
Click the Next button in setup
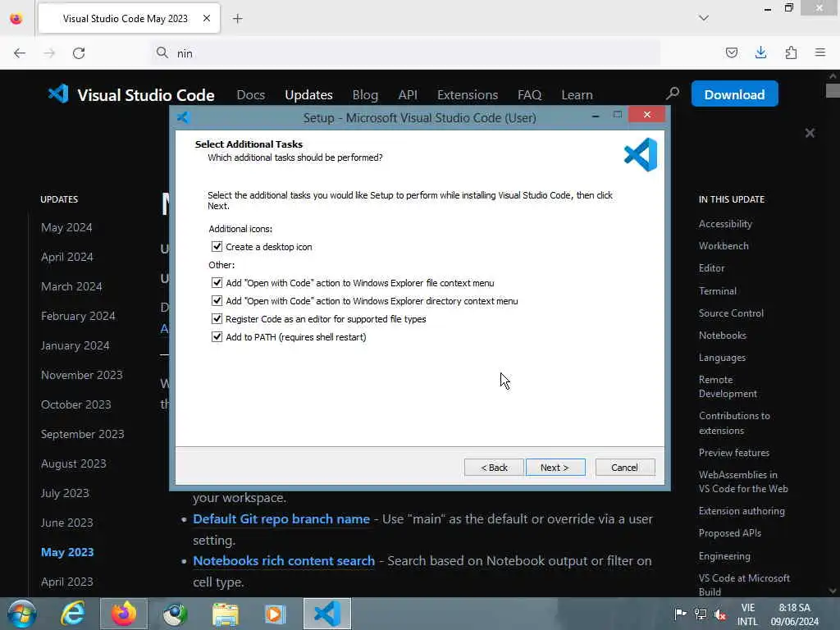coord(555,467)
